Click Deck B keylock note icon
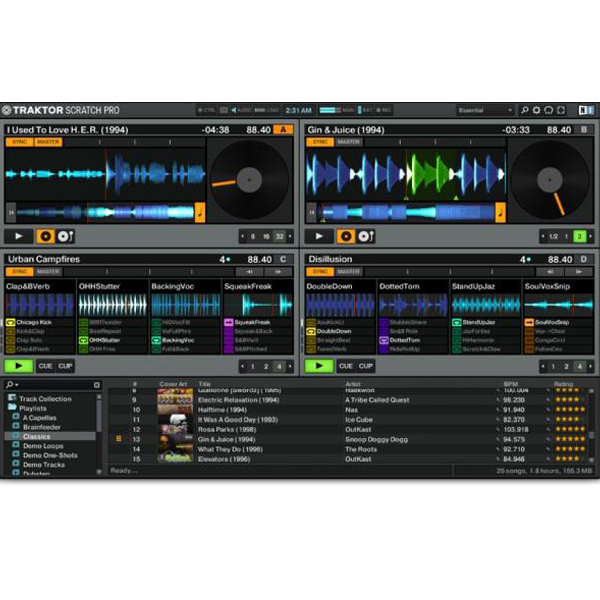 (x=501, y=212)
